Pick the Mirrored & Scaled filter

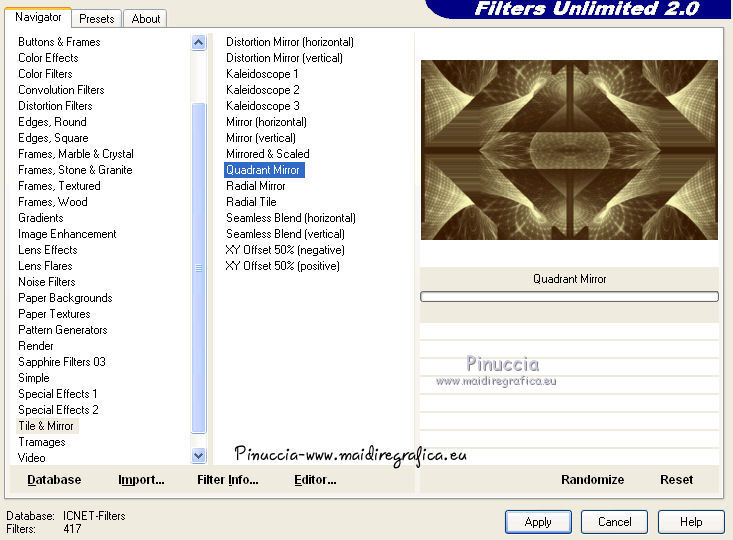tap(268, 154)
